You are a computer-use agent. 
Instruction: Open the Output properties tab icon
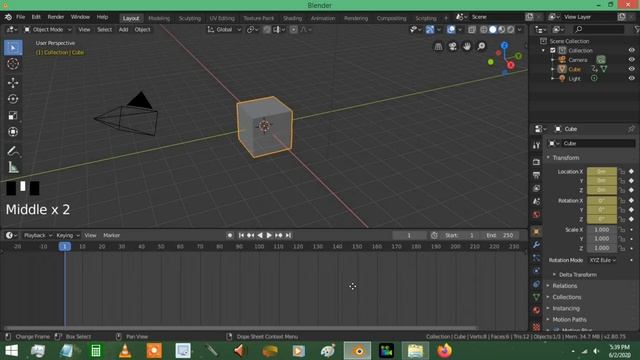(536, 175)
